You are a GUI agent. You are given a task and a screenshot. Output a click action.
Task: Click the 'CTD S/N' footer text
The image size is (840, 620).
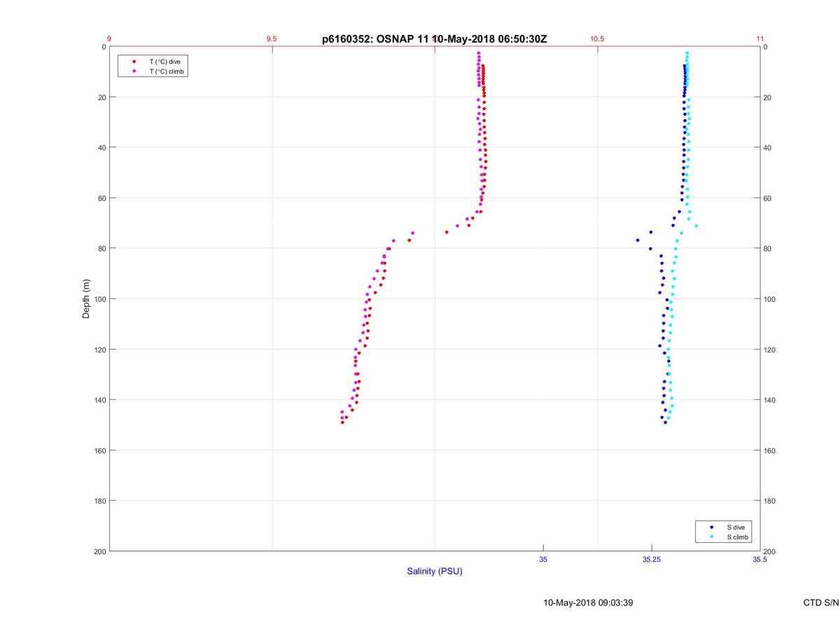coord(821,602)
